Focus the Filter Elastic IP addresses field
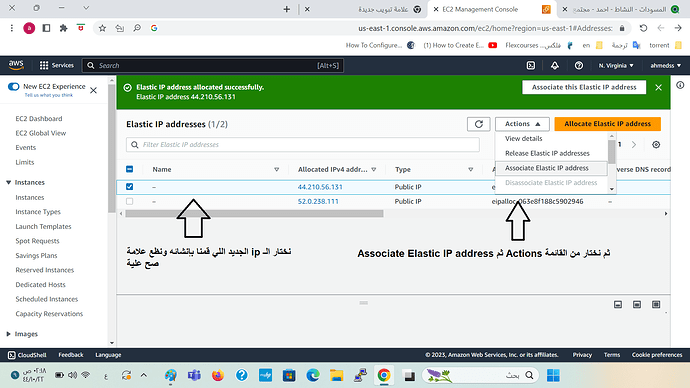Image resolution: width=690 pixels, height=388 pixels. 303,144
